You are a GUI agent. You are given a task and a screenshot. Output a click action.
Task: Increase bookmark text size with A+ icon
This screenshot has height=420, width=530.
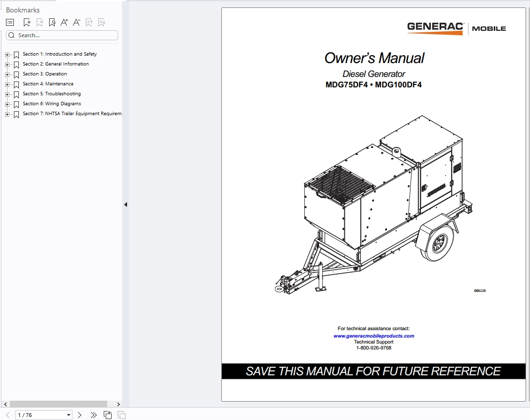coord(64,22)
